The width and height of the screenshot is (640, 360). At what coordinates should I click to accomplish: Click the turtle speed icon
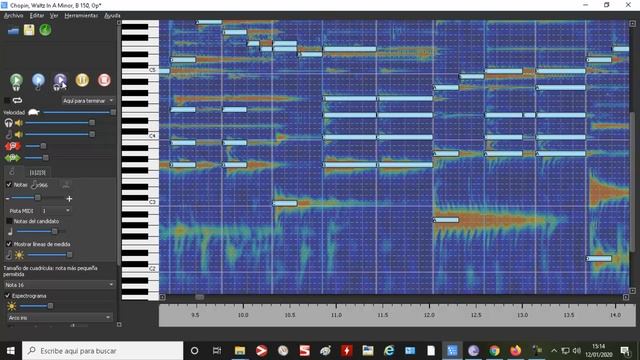click(x=33, y=112)
